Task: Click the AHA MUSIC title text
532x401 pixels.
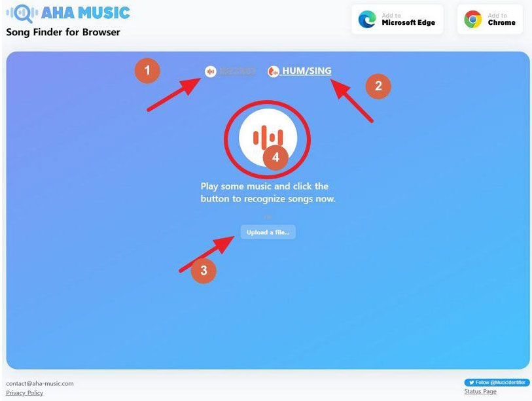Action: point(86,13)
